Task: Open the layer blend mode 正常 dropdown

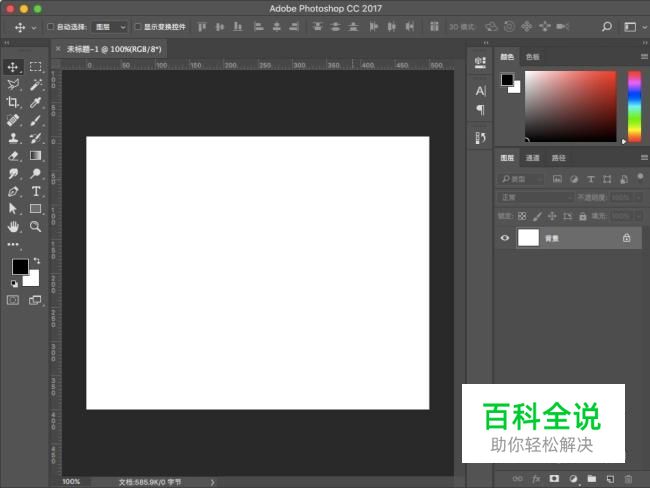Action: 535,197
